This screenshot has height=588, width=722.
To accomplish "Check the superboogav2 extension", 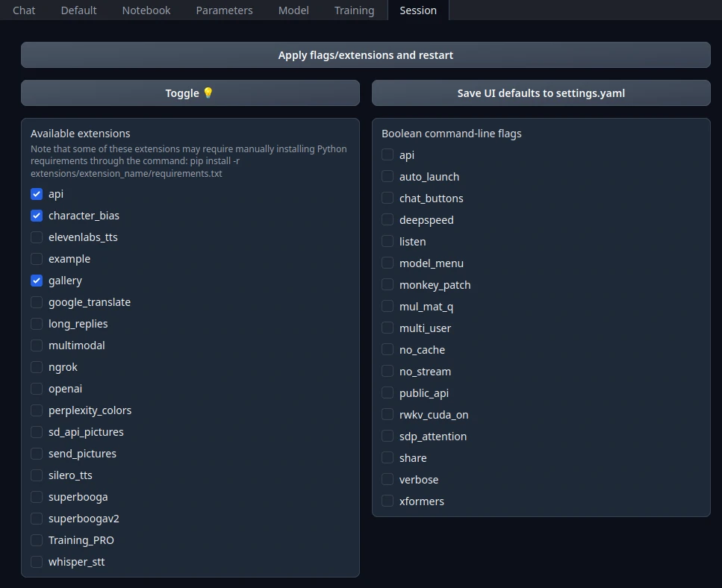I will (37, 519).
